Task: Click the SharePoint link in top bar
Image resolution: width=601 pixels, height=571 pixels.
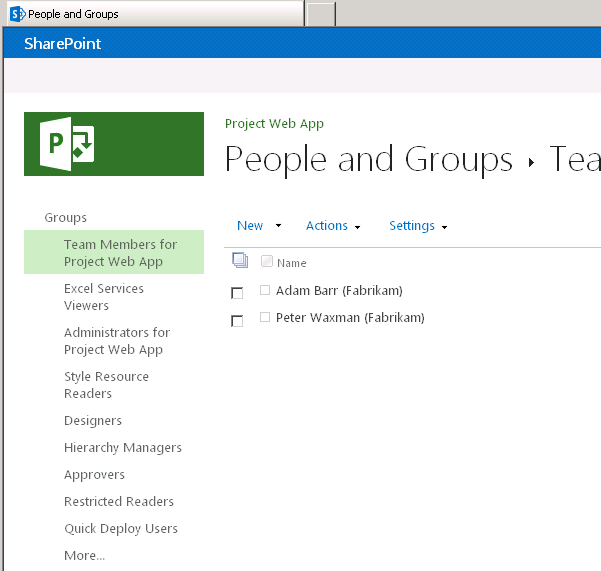Action: tap(62, 44)
